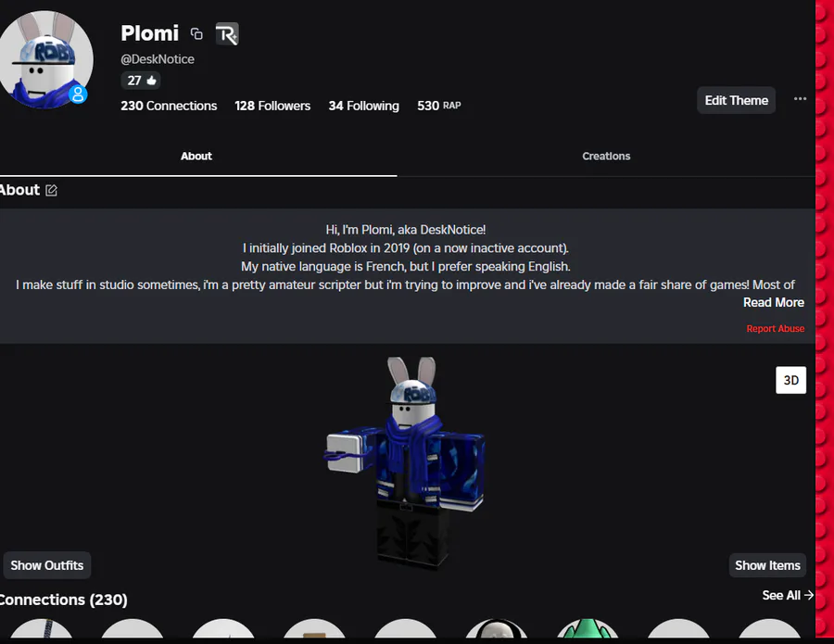Screen dimensions: 834x644
Task: Click the 27 thumbs-up reputation badge
Action: point(141,81)
